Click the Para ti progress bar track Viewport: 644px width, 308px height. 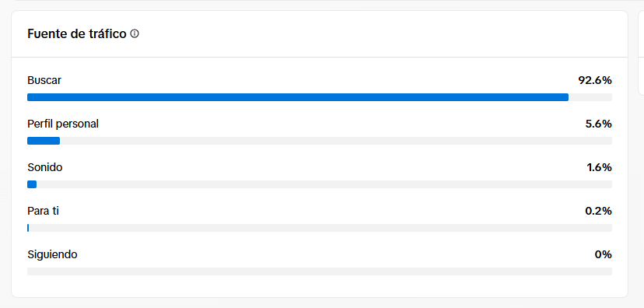coord(320,228)
